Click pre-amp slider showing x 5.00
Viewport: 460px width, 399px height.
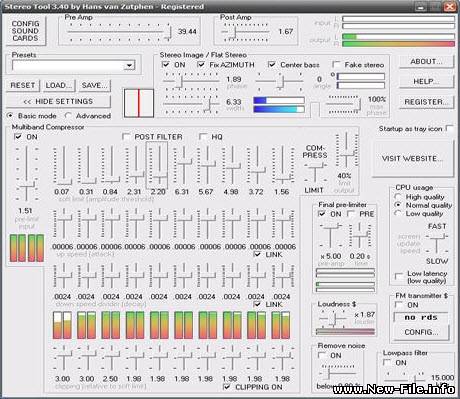coord(330,235)
